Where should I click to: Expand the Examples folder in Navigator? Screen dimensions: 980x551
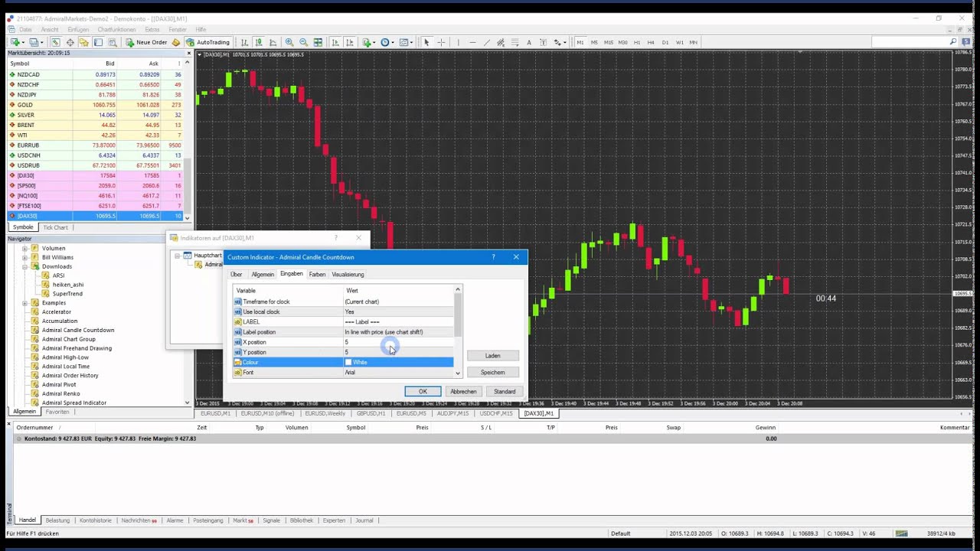[x=24, y=303]
